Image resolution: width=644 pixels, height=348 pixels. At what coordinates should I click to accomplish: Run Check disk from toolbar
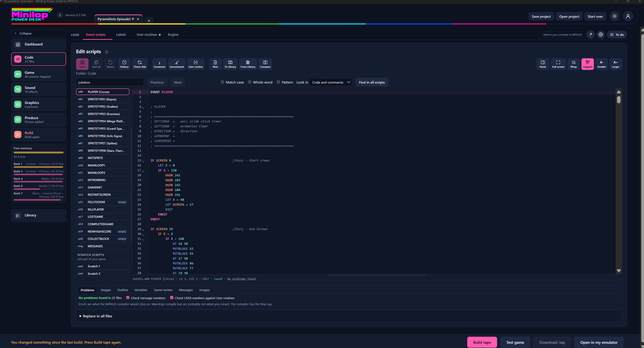click(140, 64)
